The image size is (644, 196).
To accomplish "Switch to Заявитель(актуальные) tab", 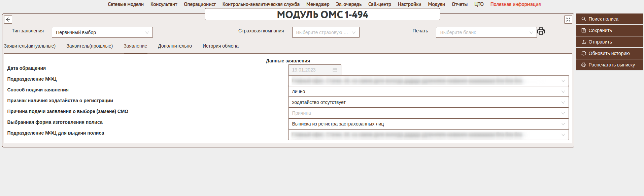I will click(30, 46).
